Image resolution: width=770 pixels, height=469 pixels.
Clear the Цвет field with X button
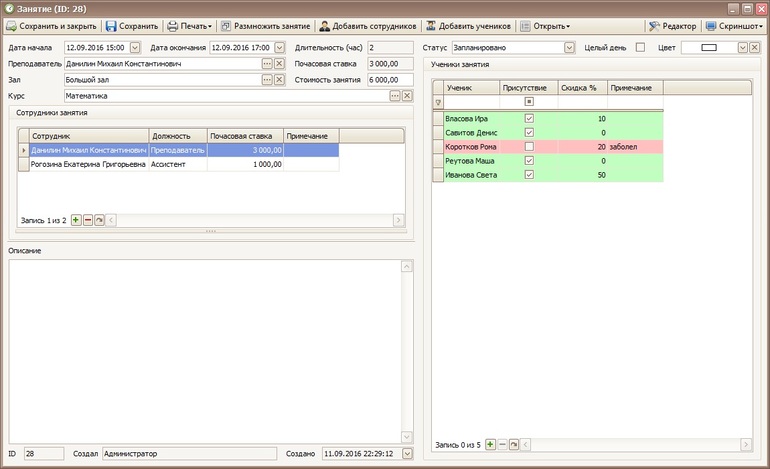click(x=755, y=48)
